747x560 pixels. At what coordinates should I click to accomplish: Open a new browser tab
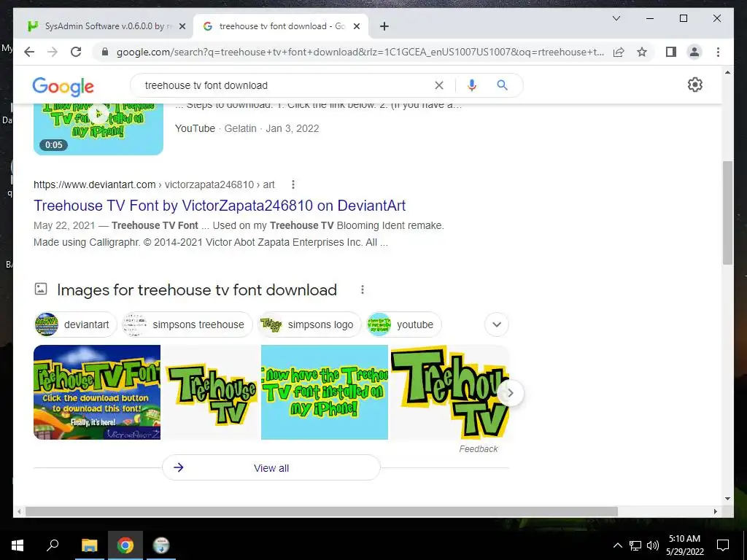tap(384, 26)
